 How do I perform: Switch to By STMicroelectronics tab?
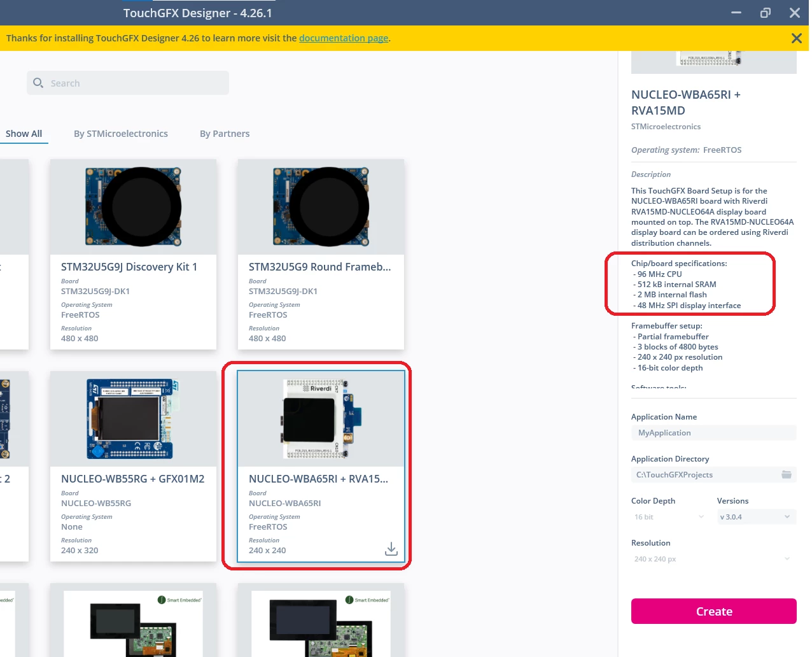click(121, 134)
